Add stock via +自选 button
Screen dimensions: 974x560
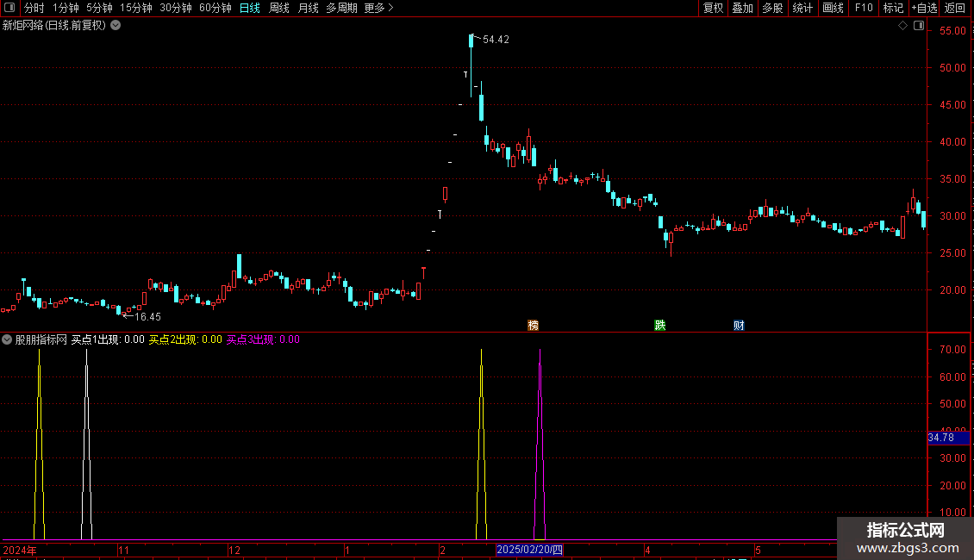click(924, 8)
